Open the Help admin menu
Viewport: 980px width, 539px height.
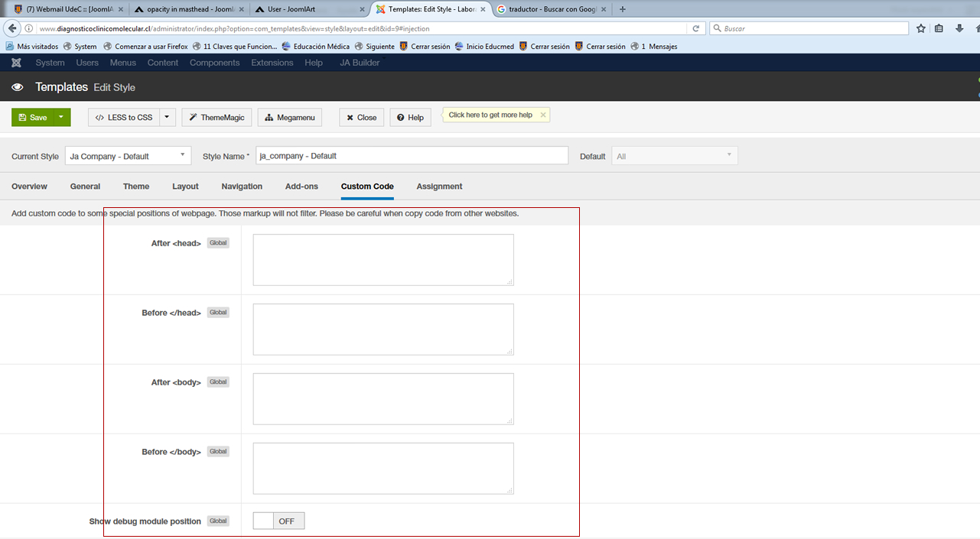tap(314, 63)
